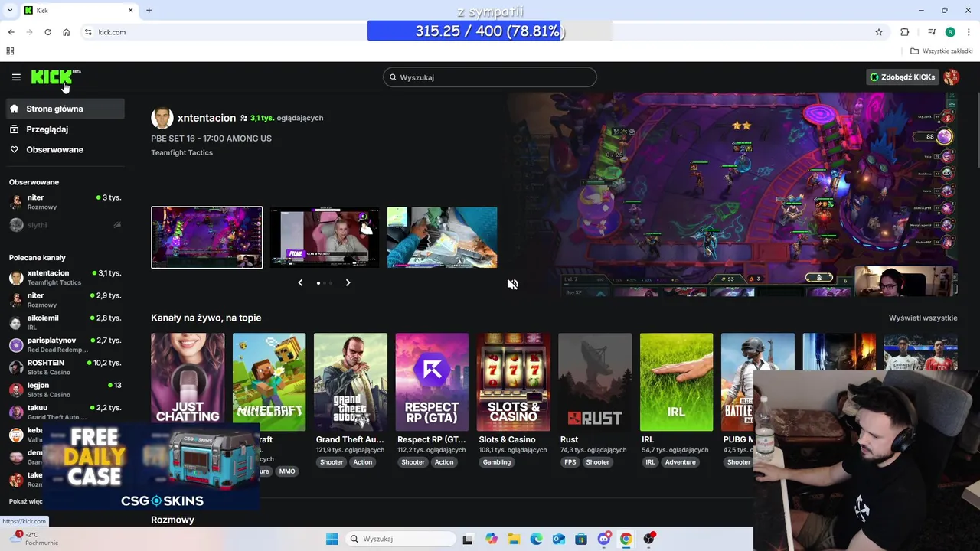
Task: Launch Copilot from the taskbar
Action: point(492,539)
